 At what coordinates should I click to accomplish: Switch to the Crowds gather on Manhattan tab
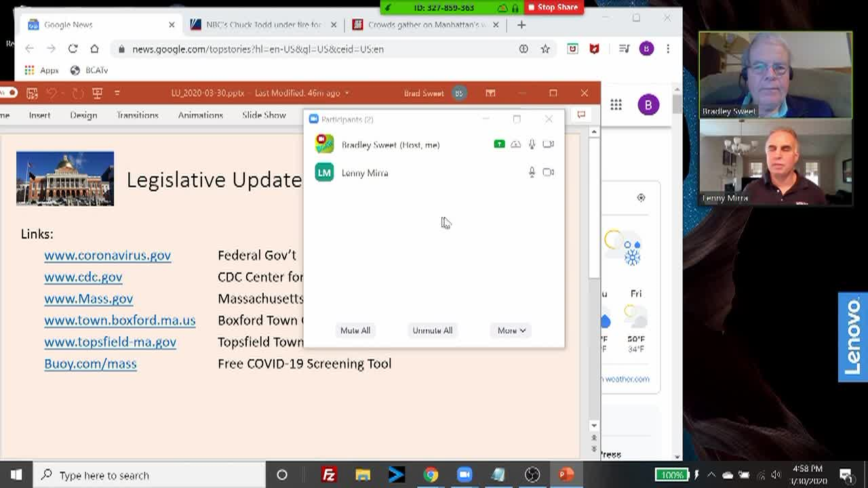426,24
